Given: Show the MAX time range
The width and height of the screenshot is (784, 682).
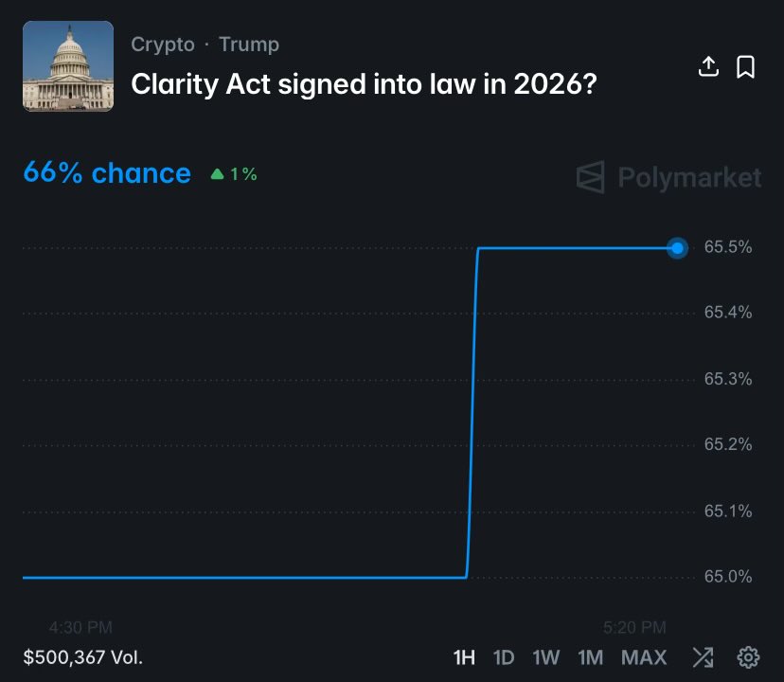Looking at the screenshot, I should [x=644, y=656].
